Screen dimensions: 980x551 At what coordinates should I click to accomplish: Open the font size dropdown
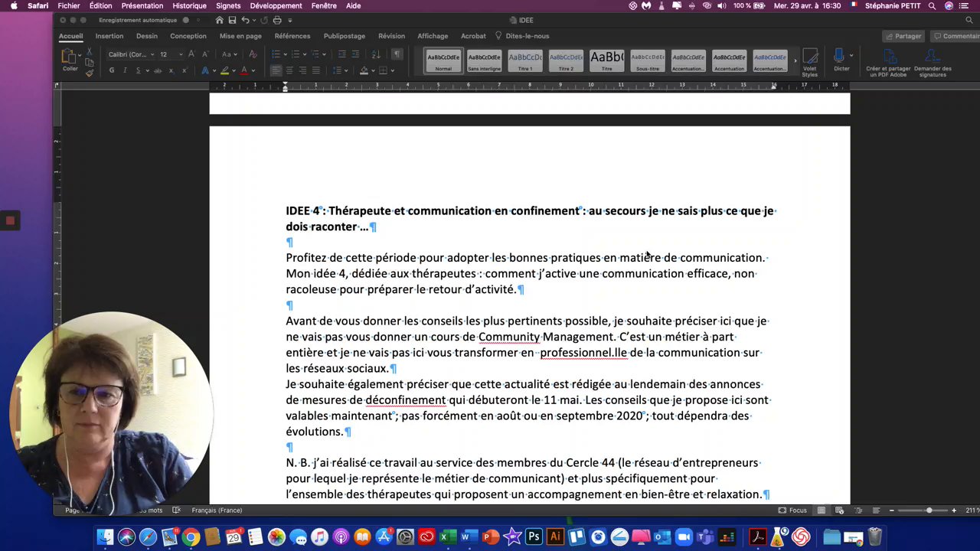(x=181, y=54)
